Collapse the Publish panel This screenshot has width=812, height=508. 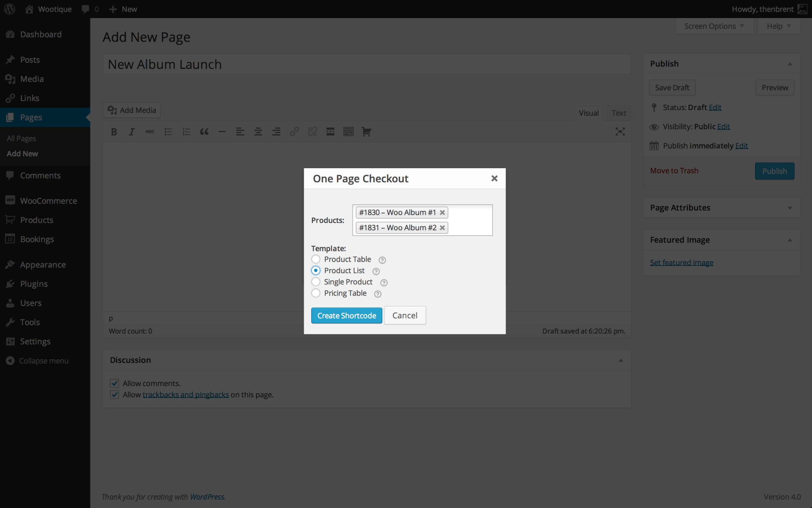coord(790,63)
